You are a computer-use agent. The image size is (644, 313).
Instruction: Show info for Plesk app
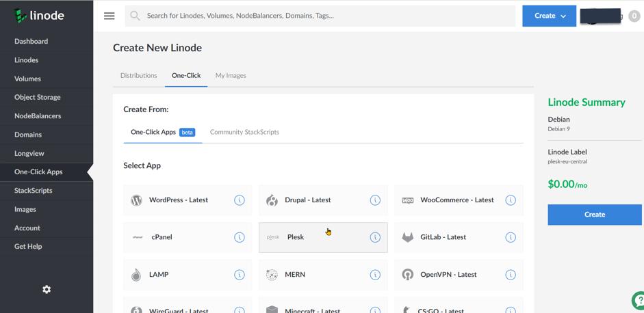point(375,237)
